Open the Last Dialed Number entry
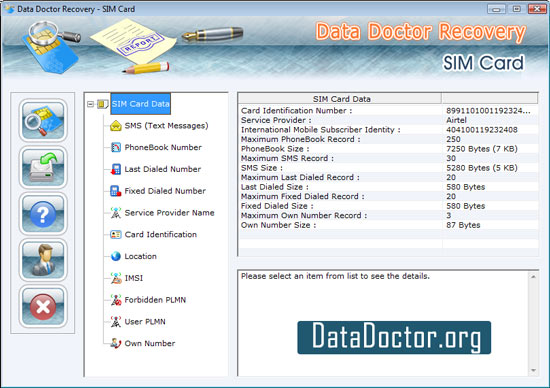The height and width of the screenshot is (388, 550). (x=163, y=169)
